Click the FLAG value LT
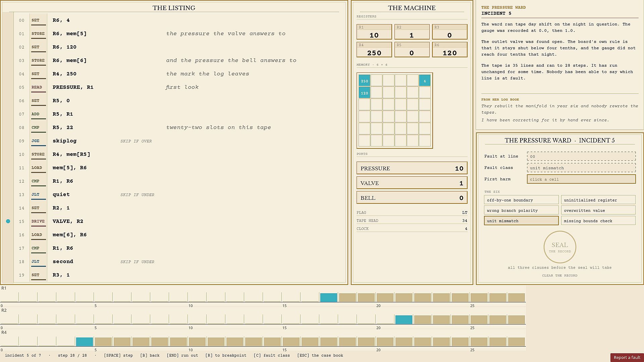This screenshot has height=362, width=644. [465, 213]
